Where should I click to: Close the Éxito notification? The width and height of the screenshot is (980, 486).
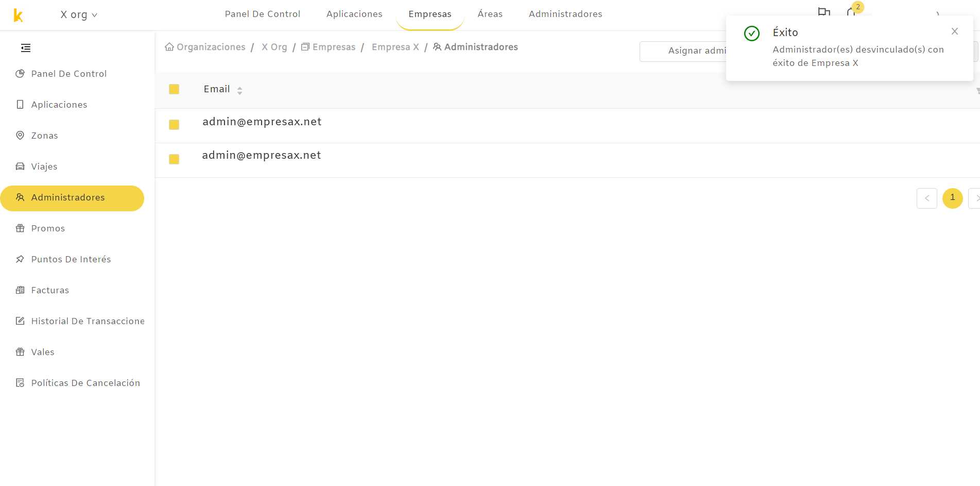(955, 31)
